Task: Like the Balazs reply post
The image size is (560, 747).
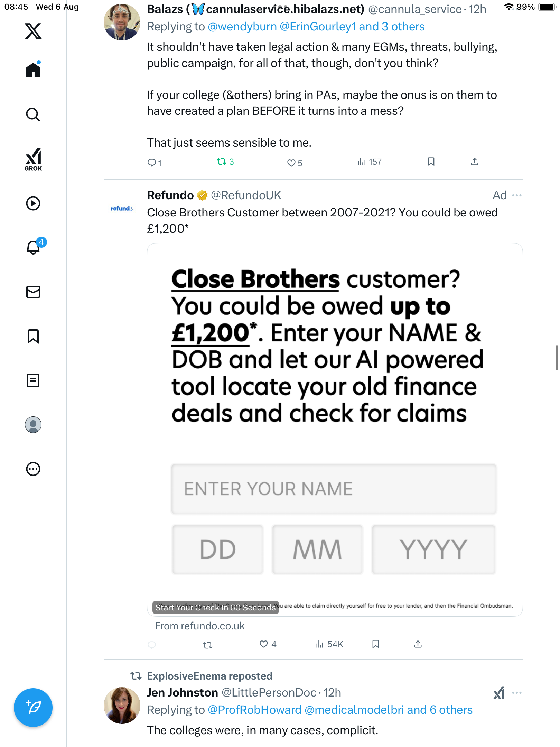Action: coord(291,163)
